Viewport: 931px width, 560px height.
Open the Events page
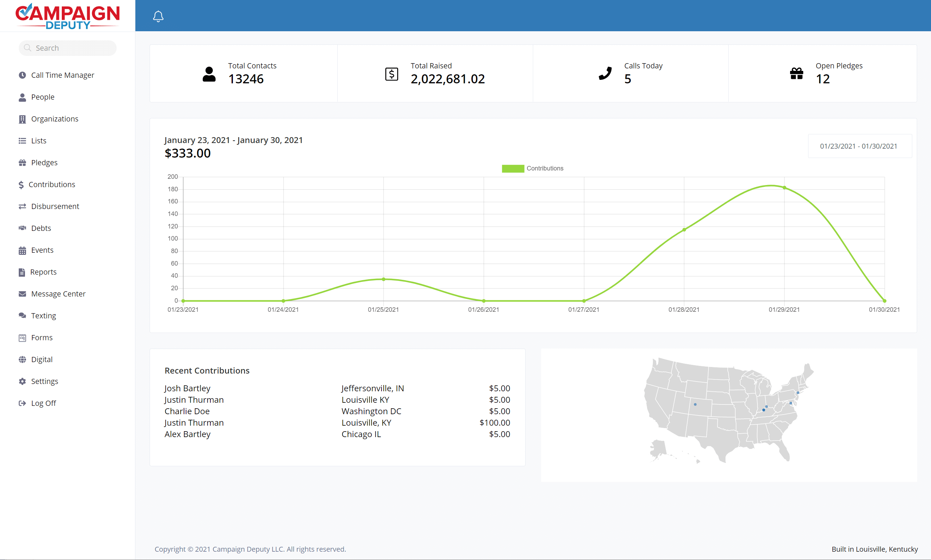click(x=42, y=250)
